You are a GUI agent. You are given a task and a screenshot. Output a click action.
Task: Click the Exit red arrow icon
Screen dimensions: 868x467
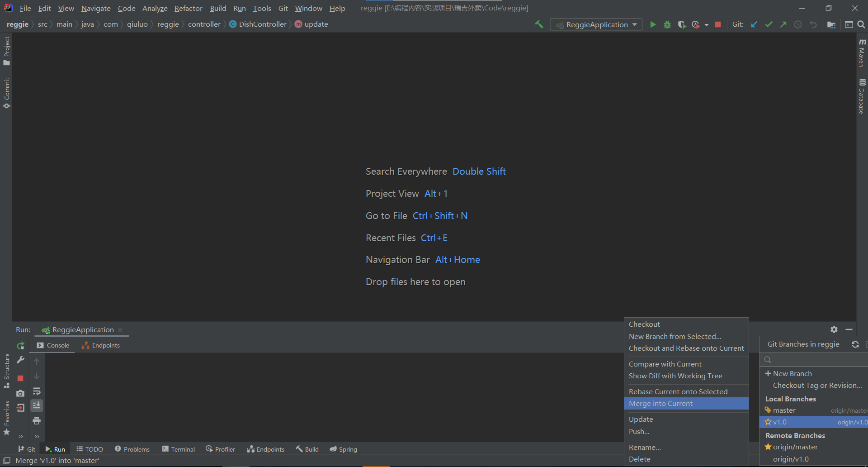pyautogui.click(x=20, y=408)
